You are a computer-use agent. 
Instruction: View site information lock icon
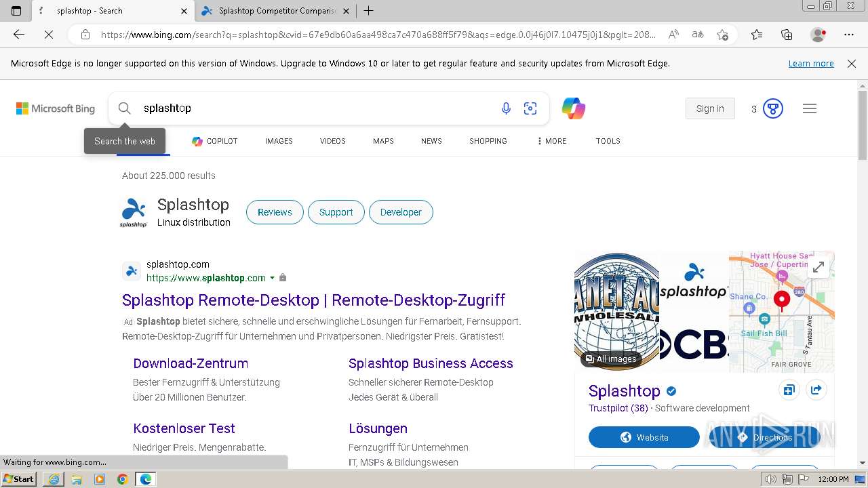85,35
